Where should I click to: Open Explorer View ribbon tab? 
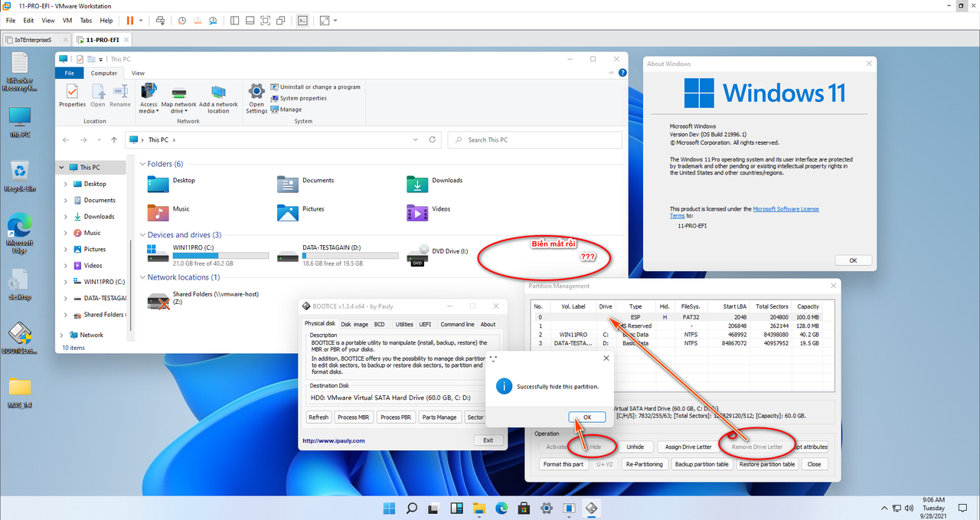tap(138, 74)
